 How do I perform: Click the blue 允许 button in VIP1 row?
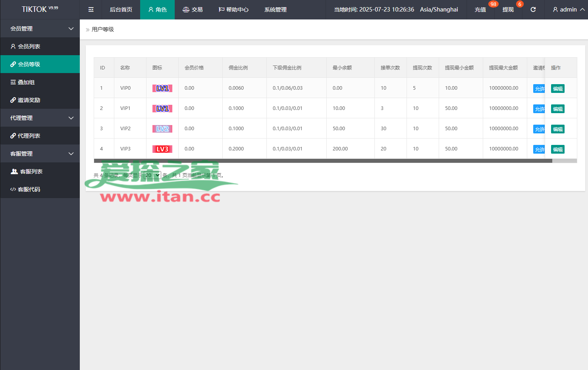pos(539,109)
